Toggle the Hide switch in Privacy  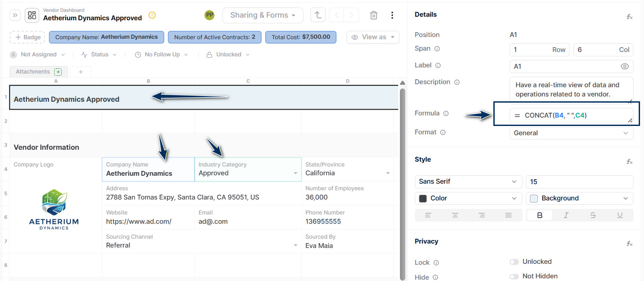[x=514, y=277]
